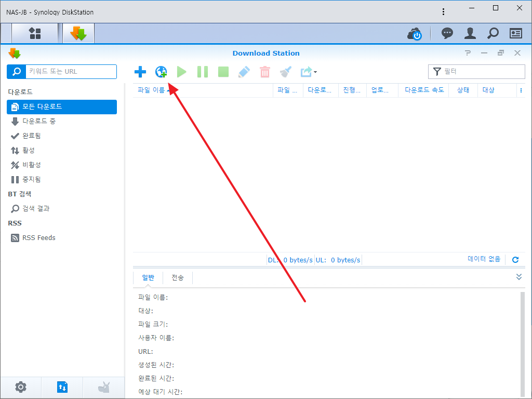Click the edit pencil icon
The image size is (532, 399).
tap(244, 72)
